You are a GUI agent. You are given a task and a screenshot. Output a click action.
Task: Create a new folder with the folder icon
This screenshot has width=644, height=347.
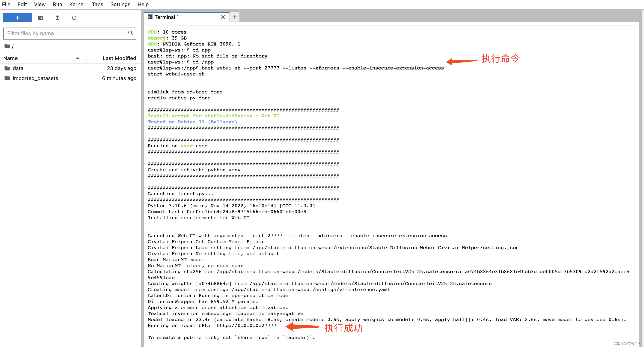click(40, 18)
